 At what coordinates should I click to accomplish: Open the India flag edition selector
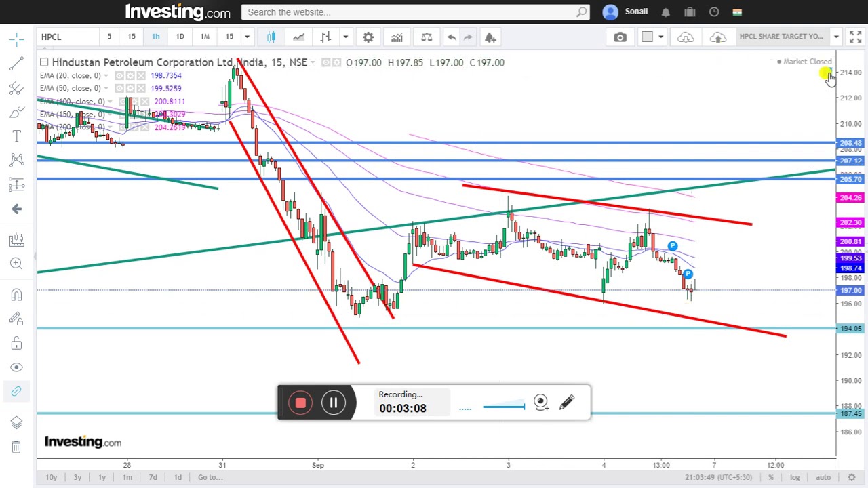tap(737, 12)
